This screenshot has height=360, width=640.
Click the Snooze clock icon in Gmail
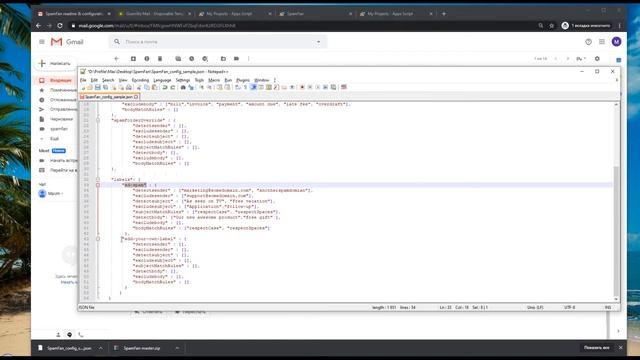pos(191,59)
